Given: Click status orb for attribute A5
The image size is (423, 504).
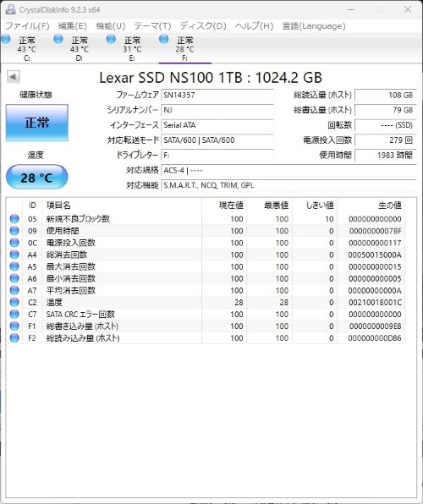Looking at the screenshot, I should tap(14, 266).
